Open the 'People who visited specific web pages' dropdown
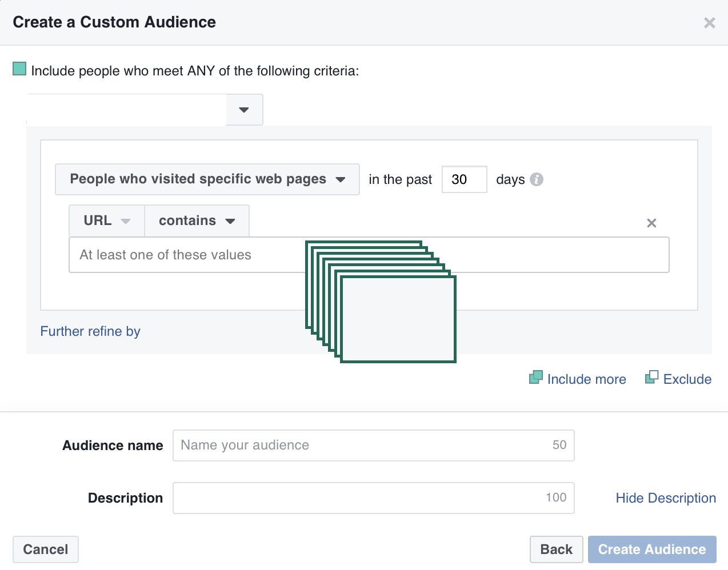 point(207,179)
